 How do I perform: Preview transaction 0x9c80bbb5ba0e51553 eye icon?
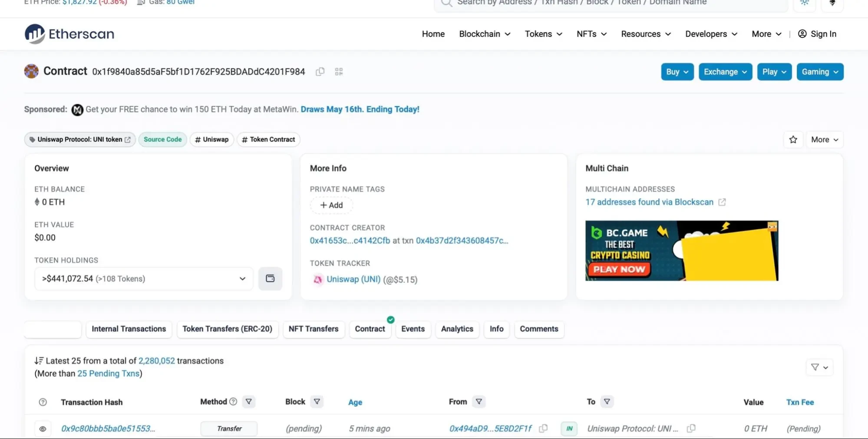[43, 429]
